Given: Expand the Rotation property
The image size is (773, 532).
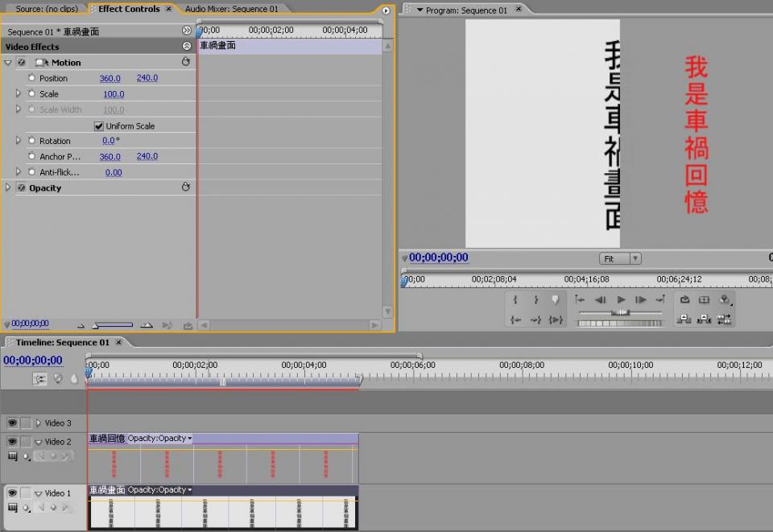Looking at the screenshot, I should (19, 141).
